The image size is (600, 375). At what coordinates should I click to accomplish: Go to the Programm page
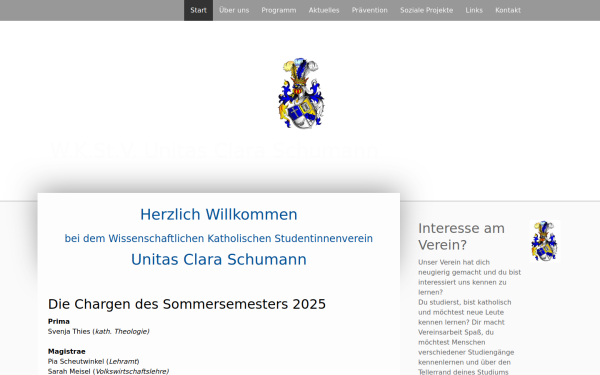(x=279, y=10)
